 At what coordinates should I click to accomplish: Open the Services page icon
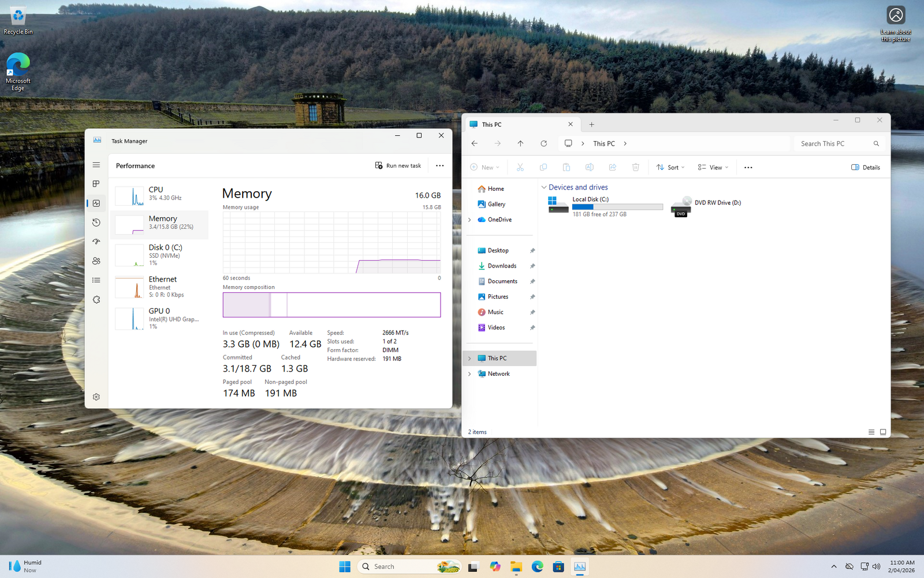(96, 300)
